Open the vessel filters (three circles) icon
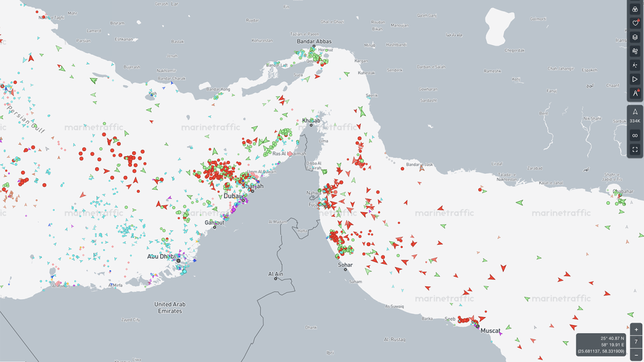This screenshot has height=362, width=644. pos(635,9)
